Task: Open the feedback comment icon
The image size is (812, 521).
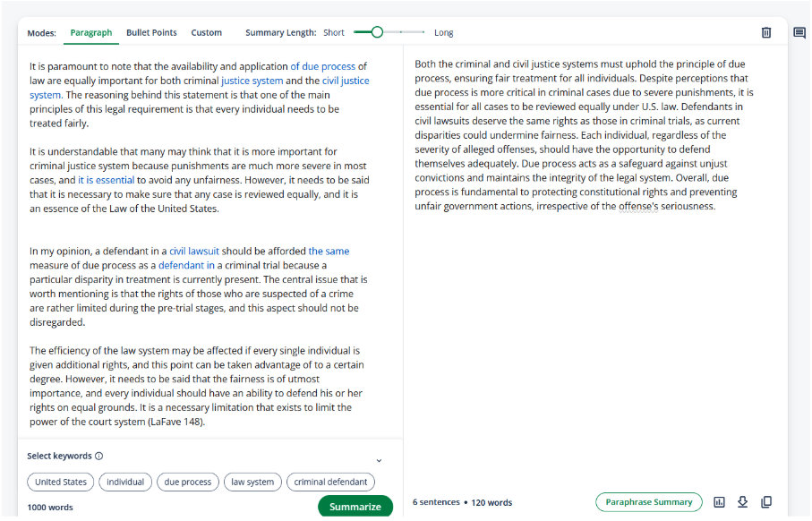Action: coord(799,33)
